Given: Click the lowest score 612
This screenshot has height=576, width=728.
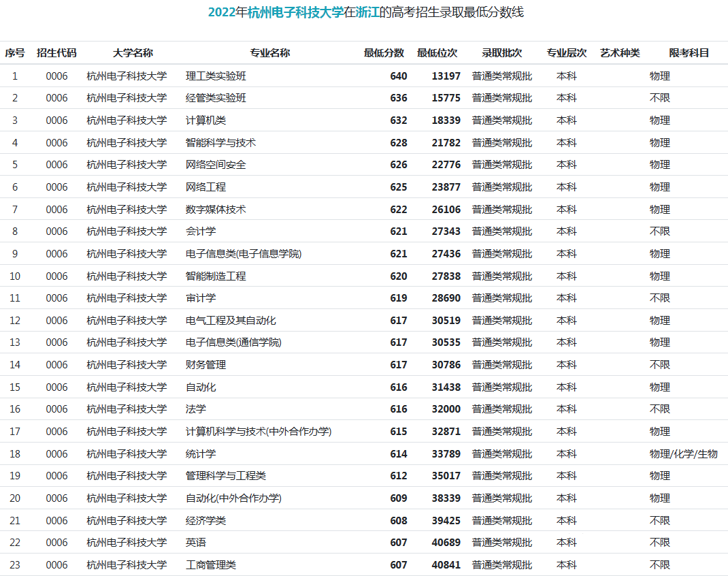Looking at the screenshot, I should pos(398,476).
